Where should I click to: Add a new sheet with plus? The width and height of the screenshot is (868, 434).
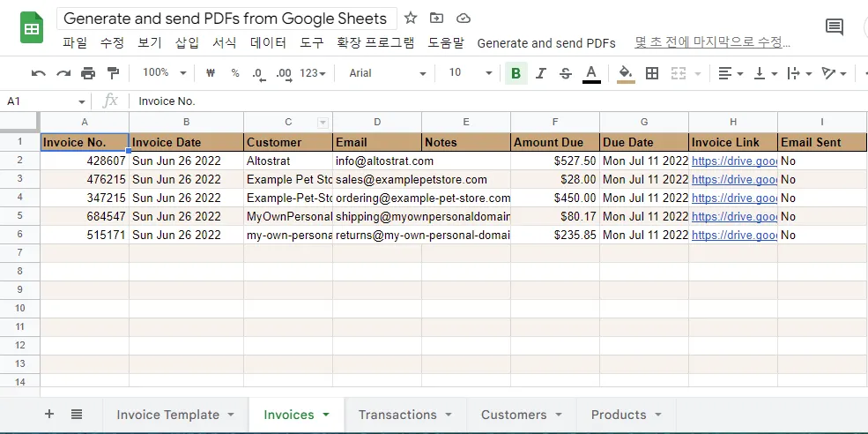[49, 414]
